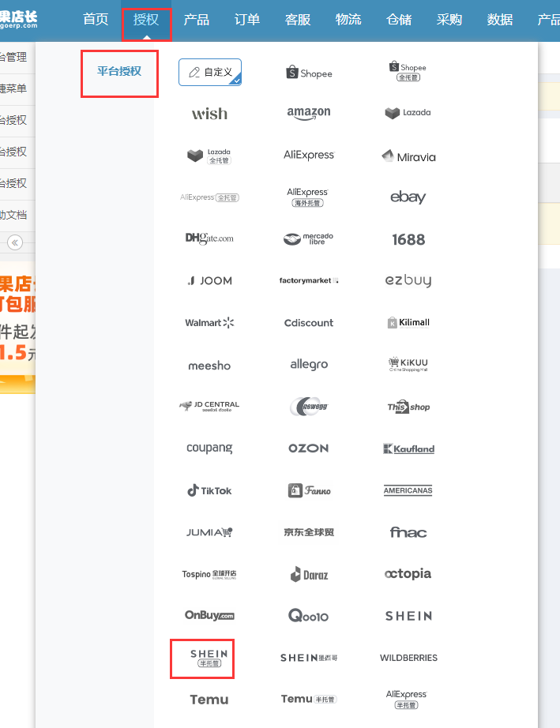Viewport: 560px width, 728px height.
Task: Open the 订单 menu in top navigation
Action: pyautogui.click(x=247, y=20)
